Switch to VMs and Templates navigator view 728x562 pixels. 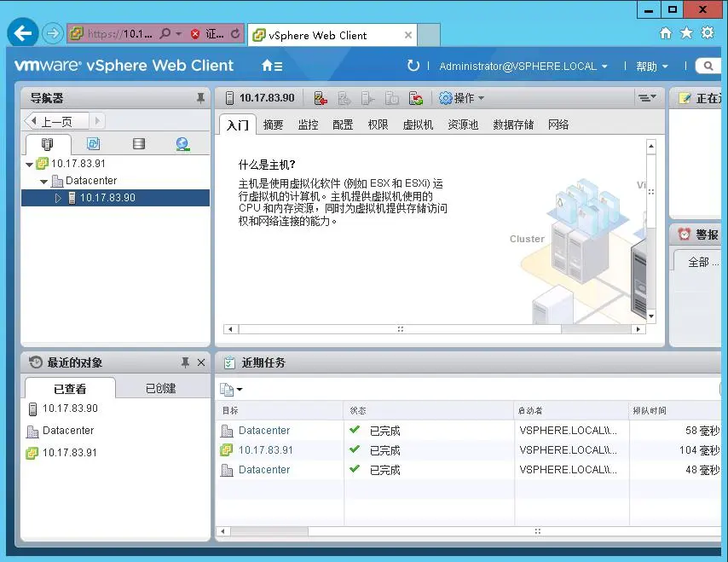click(x=93, y=144)
